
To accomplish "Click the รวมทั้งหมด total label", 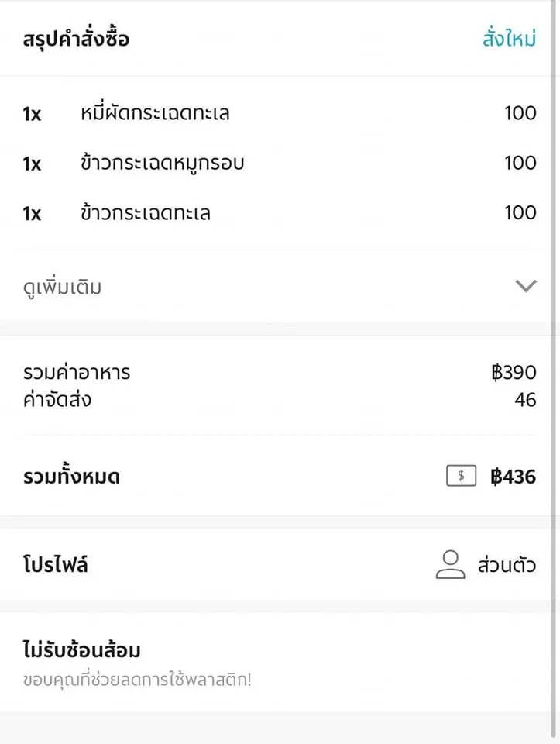I will [x=71, y=477].
